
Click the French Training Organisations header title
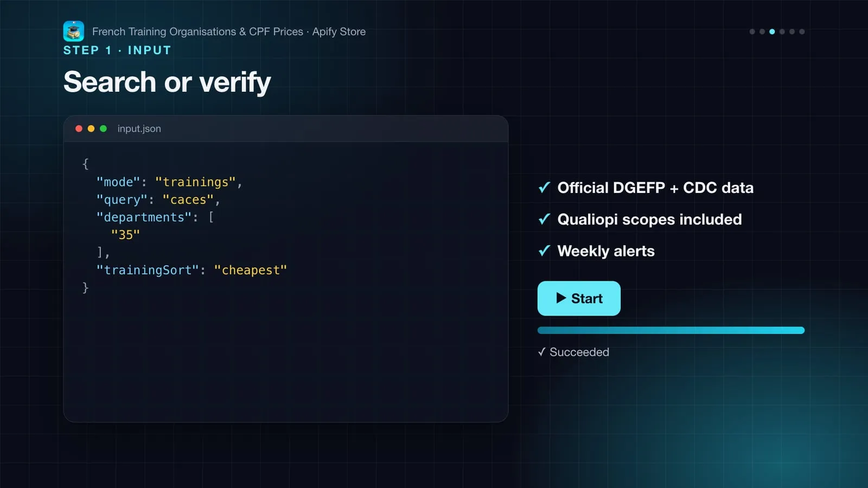coord(229,31)
